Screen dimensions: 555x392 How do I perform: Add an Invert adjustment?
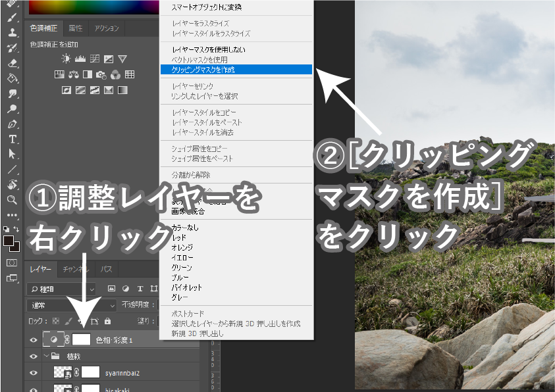(66, 90)
